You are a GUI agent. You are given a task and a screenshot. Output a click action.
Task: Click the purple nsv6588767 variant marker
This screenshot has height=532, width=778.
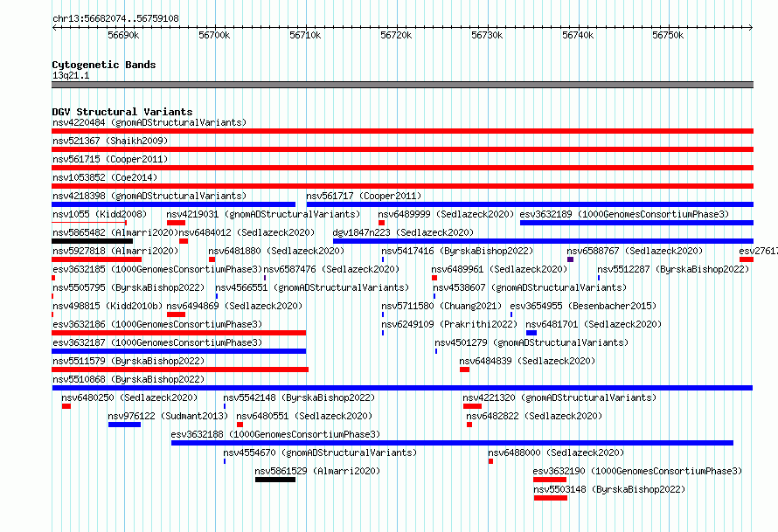pos(570,259)
